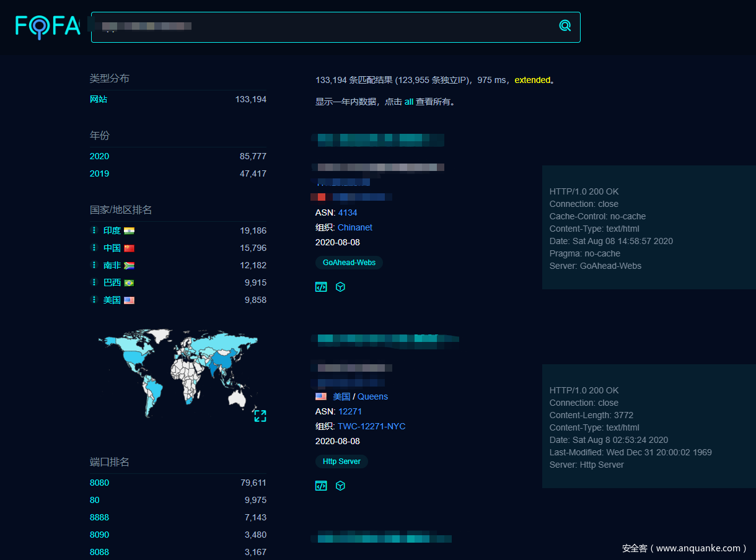View source code icon for Http Server result

(x=321, y=486)
